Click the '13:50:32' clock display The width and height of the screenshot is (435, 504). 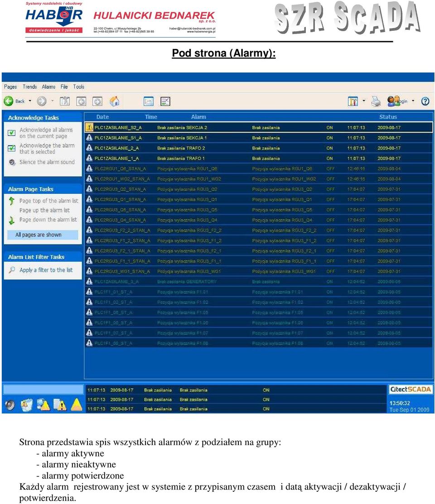coord(400,403)
